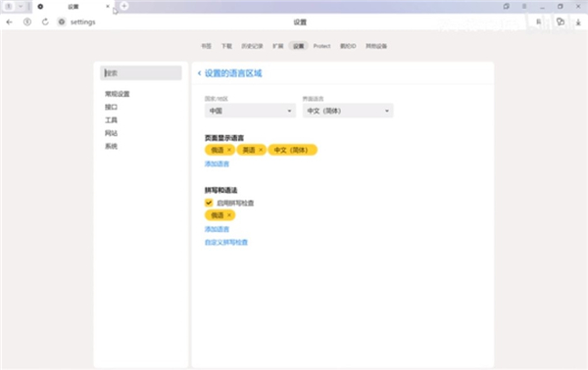Remove 俄语 from the page display languages

point(229,150)
